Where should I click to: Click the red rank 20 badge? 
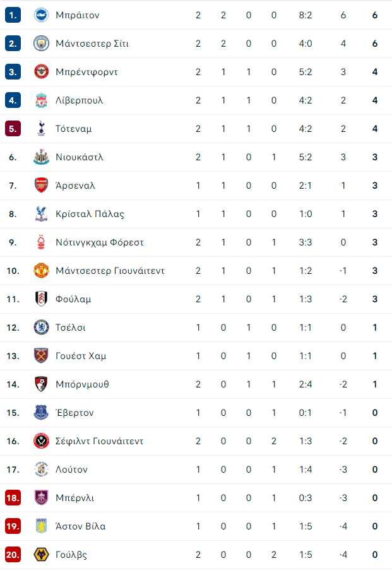pos(13,554)
